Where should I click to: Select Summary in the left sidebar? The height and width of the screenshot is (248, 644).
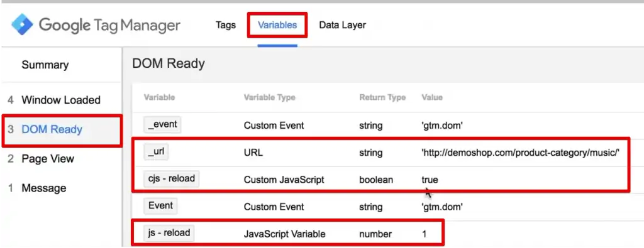pyautogui.click(x=45, y=65)
